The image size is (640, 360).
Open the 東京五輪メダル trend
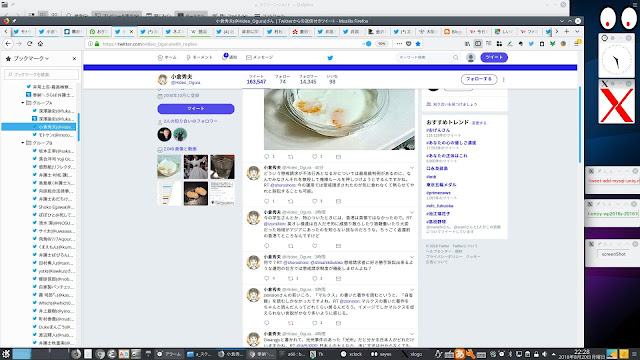tap(441, 185)
